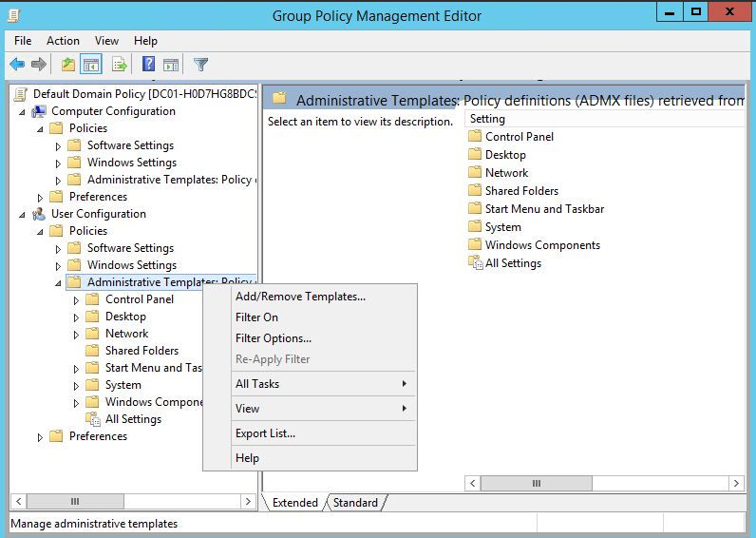Expand Preferences under Computer Configuration
The height and width of the screenshot is (538, 756).
pyautogui.click(x=40, y=198)
